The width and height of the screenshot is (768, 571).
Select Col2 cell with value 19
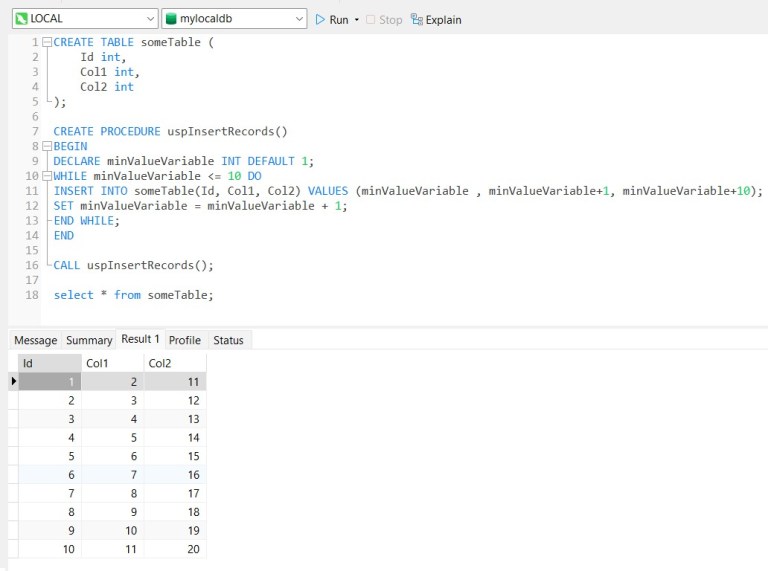pos(175,530)
